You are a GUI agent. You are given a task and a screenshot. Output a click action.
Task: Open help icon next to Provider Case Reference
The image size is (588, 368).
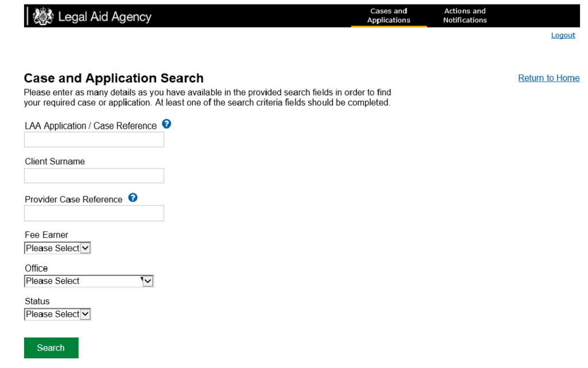point(133,198)
